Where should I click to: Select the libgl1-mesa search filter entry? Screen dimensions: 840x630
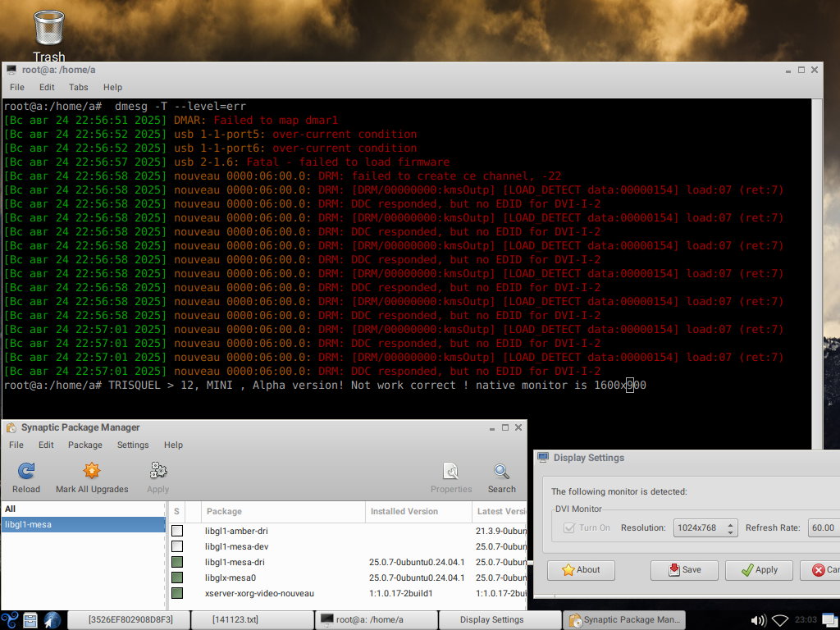tap(83, 524)
